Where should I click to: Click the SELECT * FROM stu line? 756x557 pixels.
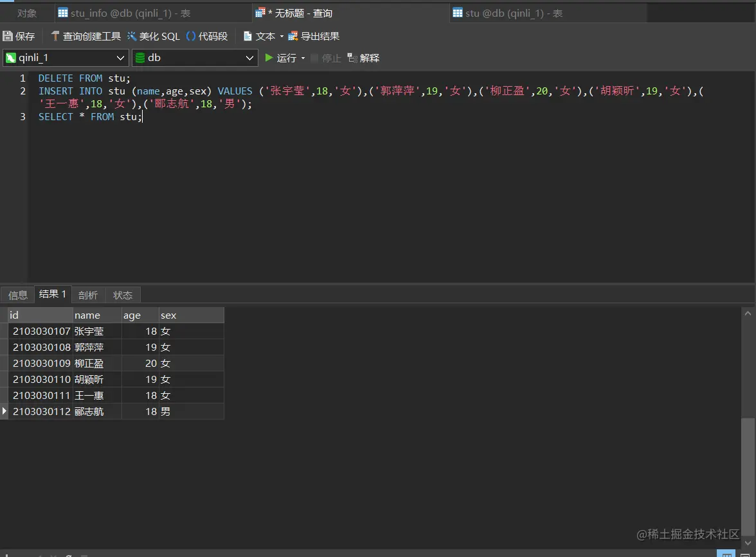tap(90, 117)
